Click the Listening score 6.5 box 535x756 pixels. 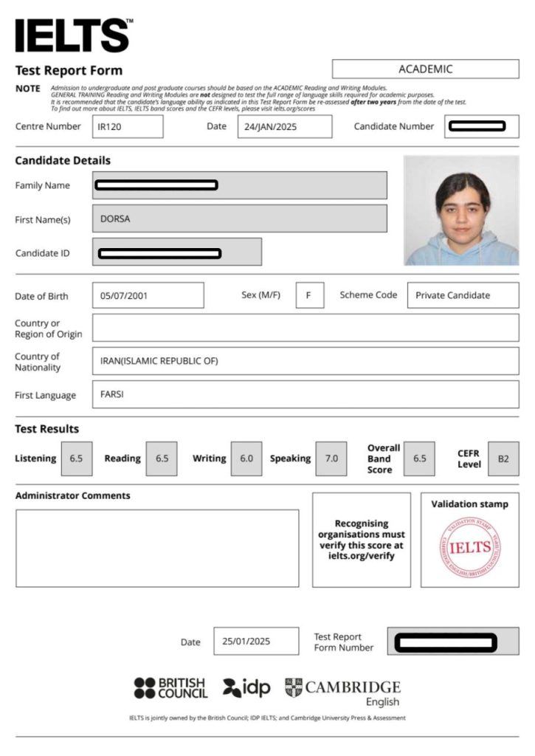77,458
